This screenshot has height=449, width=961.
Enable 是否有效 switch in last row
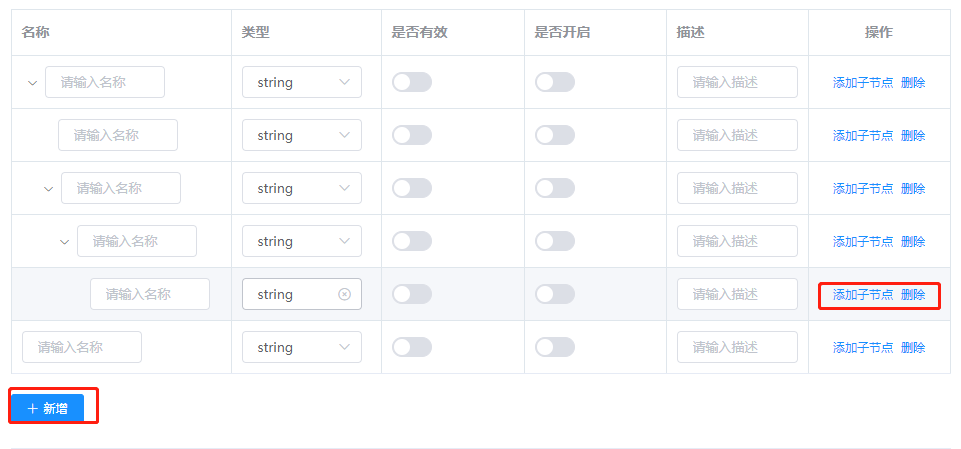point(412,347)
